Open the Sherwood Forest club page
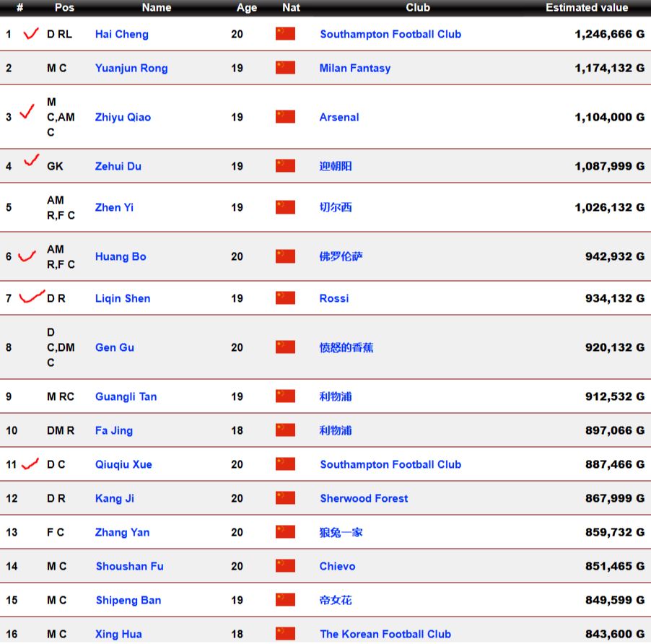Image resolution: width=651 pixels, height=644 pixels. pos(364,498)
